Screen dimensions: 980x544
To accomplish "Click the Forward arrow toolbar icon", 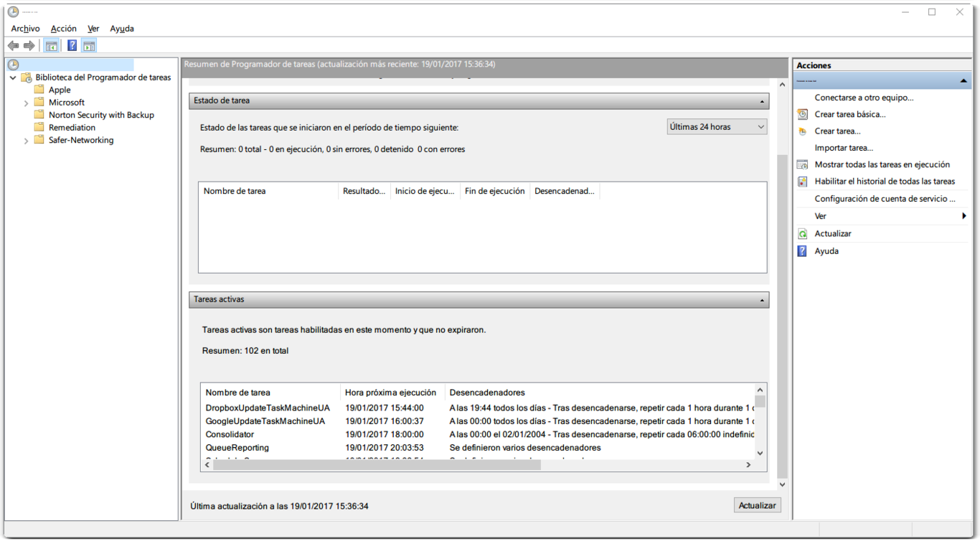I will (29, 46).
